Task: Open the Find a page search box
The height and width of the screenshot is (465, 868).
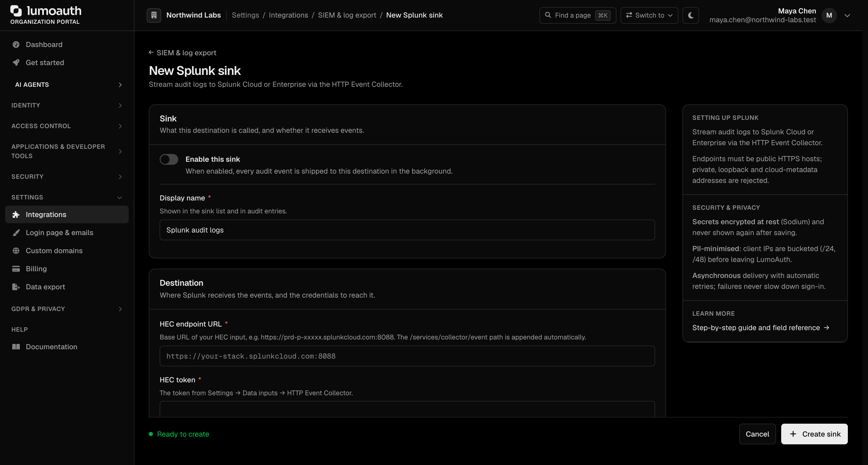Action: coord(578,15)
